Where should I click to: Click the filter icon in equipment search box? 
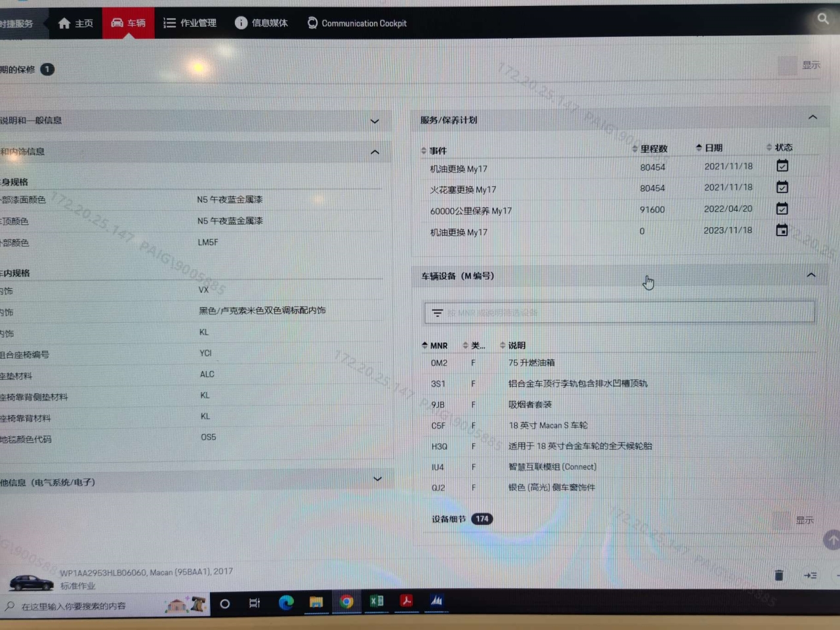point(437,313)
